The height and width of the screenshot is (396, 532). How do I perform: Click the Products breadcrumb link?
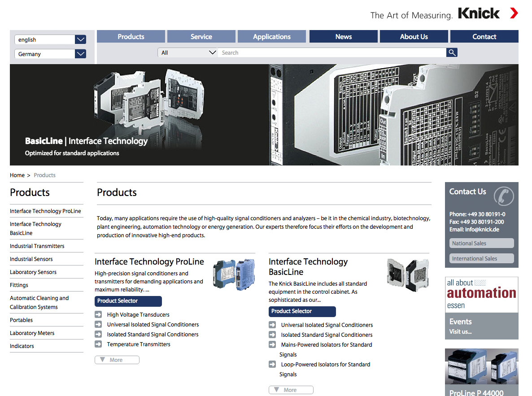pyautogui.click(x=44, y=175)
